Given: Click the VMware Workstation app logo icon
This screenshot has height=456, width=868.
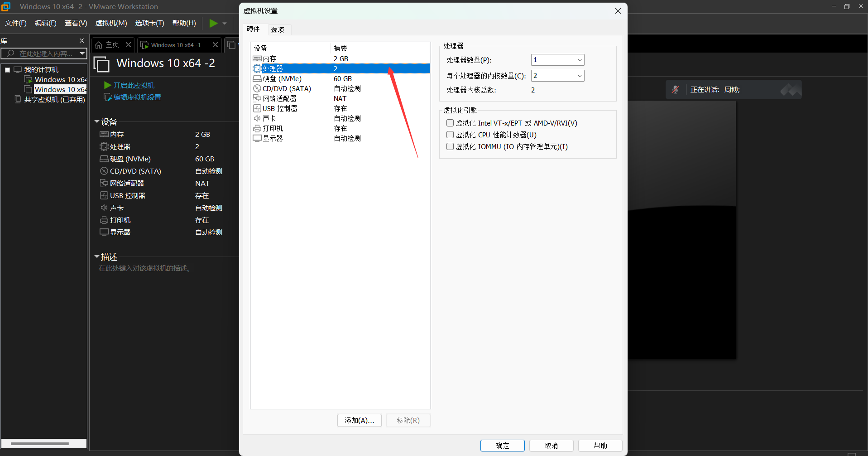Looking at the screenshot, I should [x=6, y=6].
